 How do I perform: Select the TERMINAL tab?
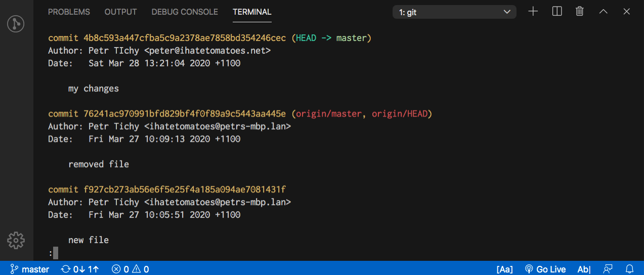[252, 12]
